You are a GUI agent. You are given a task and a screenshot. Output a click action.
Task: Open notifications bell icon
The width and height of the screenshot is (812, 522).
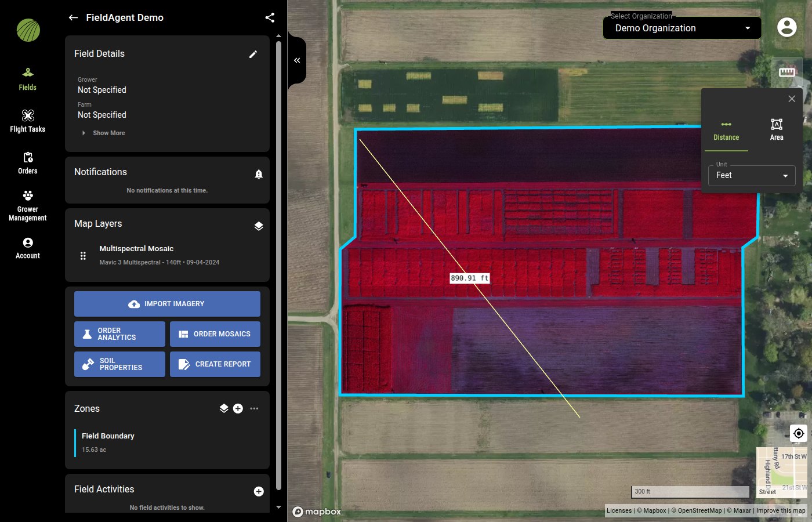(x=259, y=174)
